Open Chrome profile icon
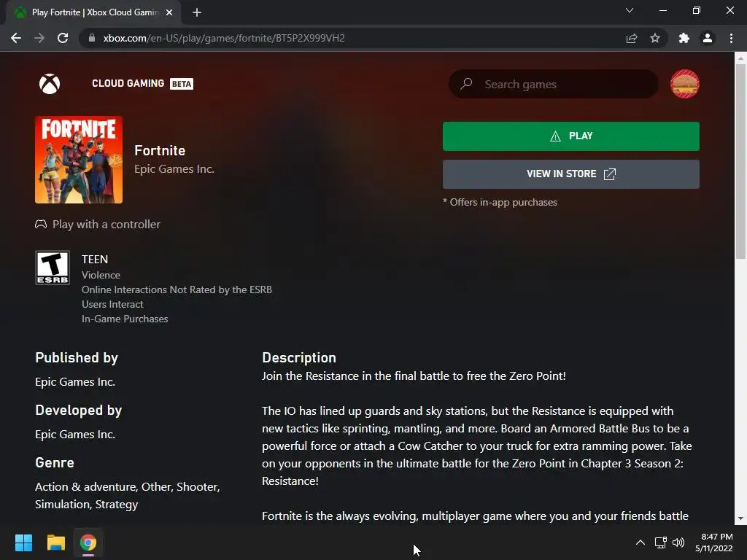Image resolution: width=747 pixels, height=560 pixels. click(708, 38)
